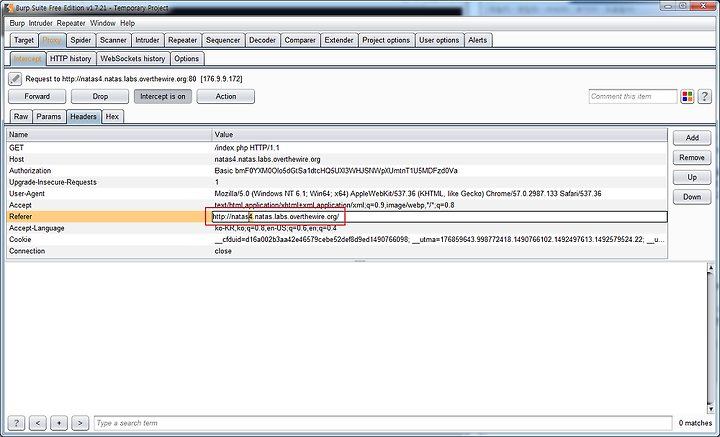
Task: Switch to the Sequencer tab
Action: click(x=223, y=40)
